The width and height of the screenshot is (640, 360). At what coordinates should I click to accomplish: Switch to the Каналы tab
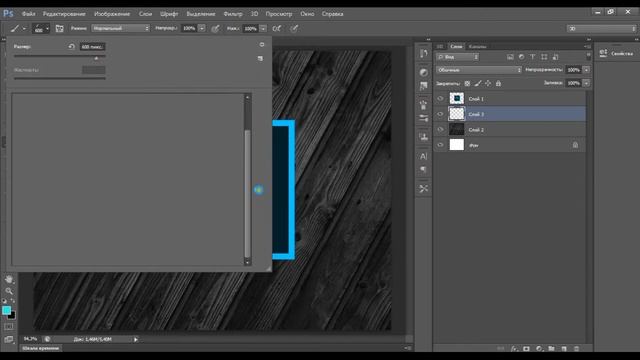tap(477, 47)
